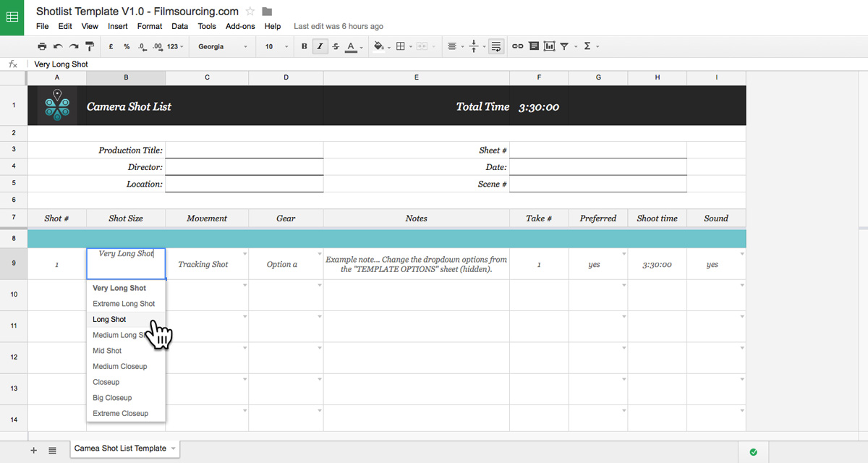This screenshot has height=463, width=868.
Task: Toggle italic formatting
Action: 320,46
